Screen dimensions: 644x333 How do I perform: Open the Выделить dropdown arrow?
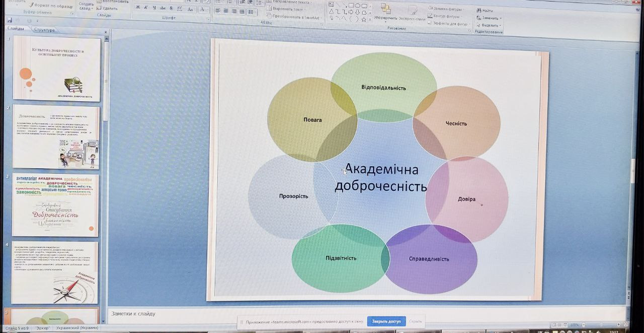point(500,25)
